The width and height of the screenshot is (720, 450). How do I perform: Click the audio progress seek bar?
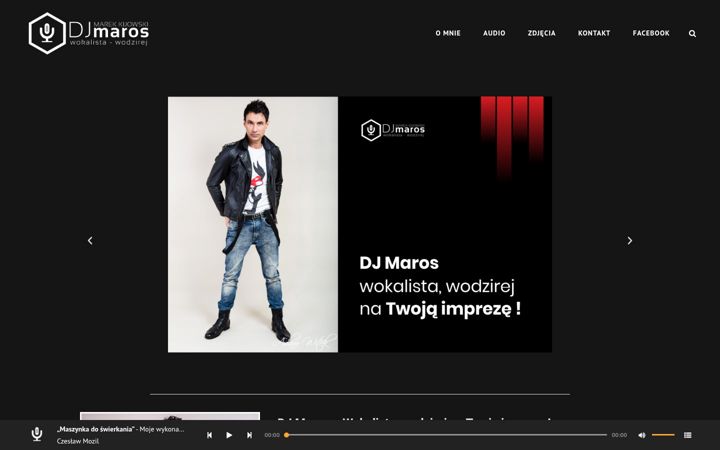[446, 435]
